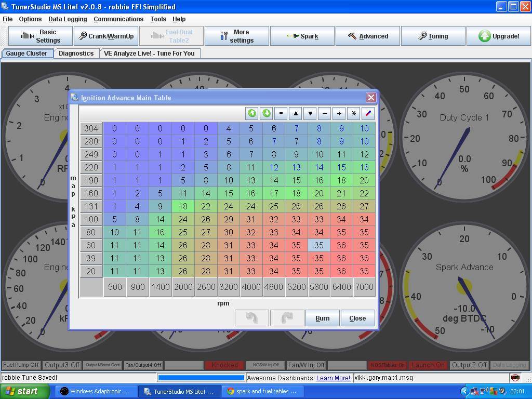The image size is (532, 399).
Task: Open the Help menu
Action: point(179,19)
